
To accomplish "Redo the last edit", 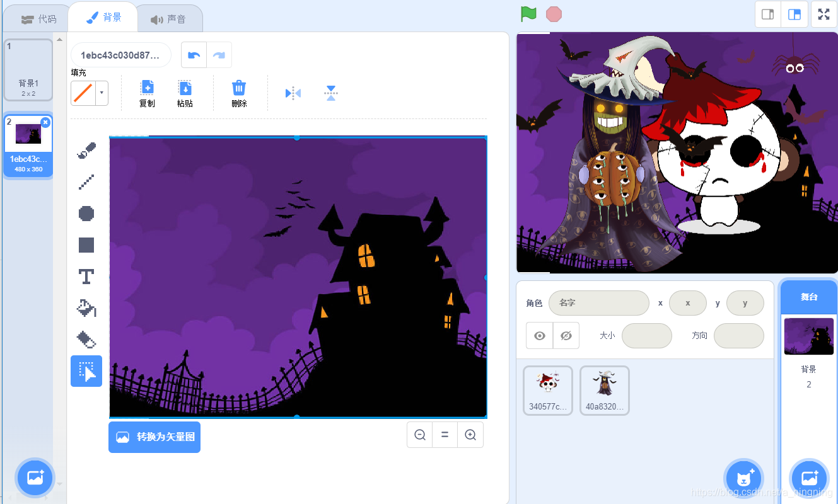I will 219,55.
